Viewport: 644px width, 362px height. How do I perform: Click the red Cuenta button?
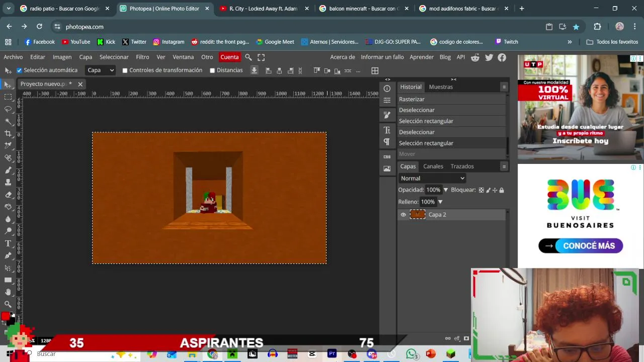click(x=229, y=57)
